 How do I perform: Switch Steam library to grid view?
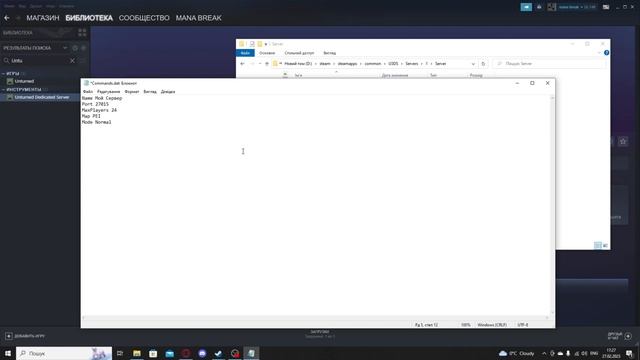click(82, 33)
